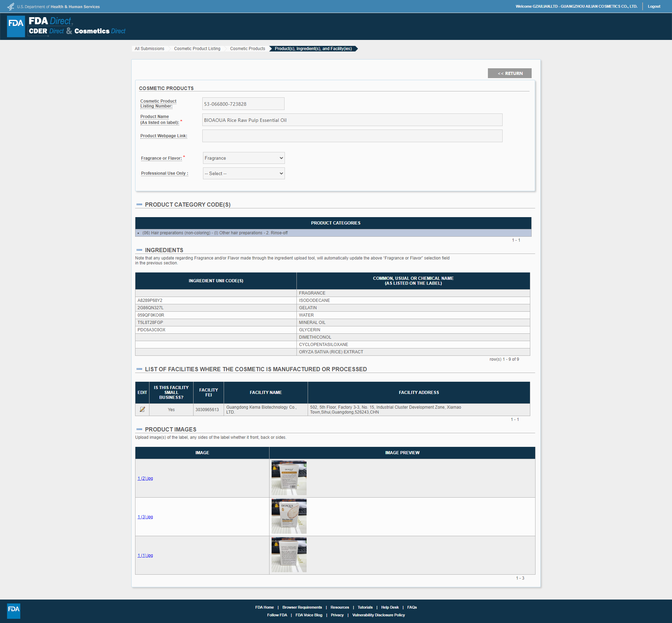Viewport: 672px width, 623px height.
Task: Click the 1 (3).jpg image preview thumbnail
Action: tap(289, 516)
